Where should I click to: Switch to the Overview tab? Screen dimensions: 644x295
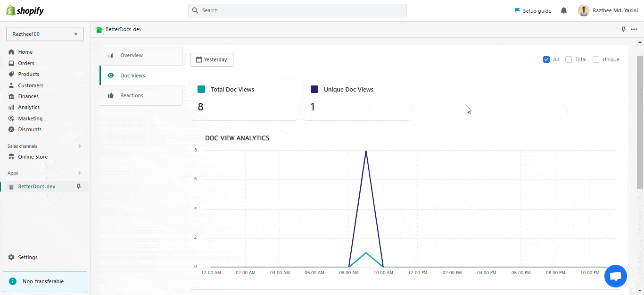[x=141, y=55]
